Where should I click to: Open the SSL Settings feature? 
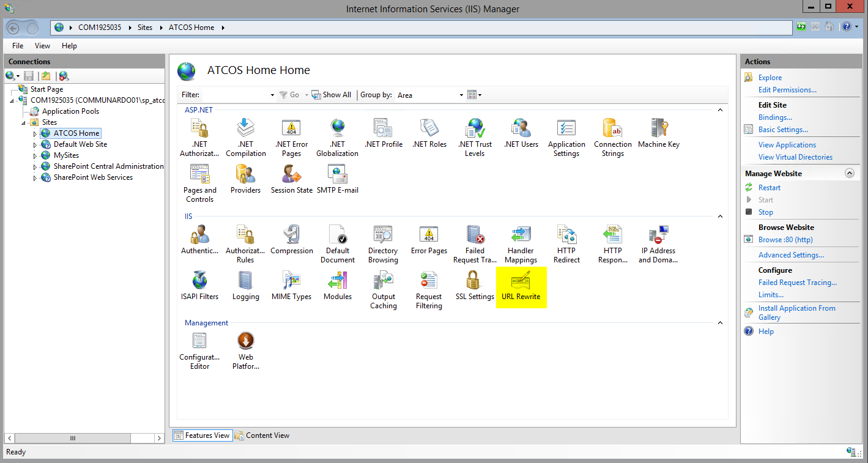474,286
